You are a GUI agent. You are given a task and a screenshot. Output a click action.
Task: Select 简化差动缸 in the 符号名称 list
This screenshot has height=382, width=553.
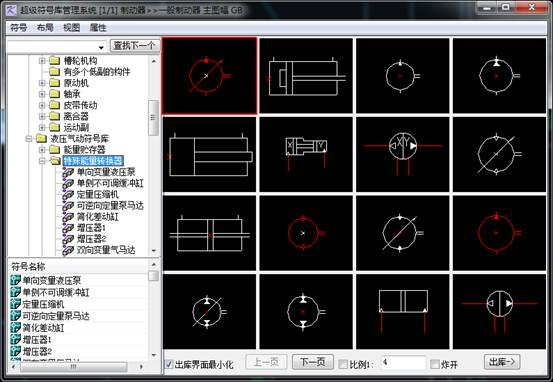point(43,328)
